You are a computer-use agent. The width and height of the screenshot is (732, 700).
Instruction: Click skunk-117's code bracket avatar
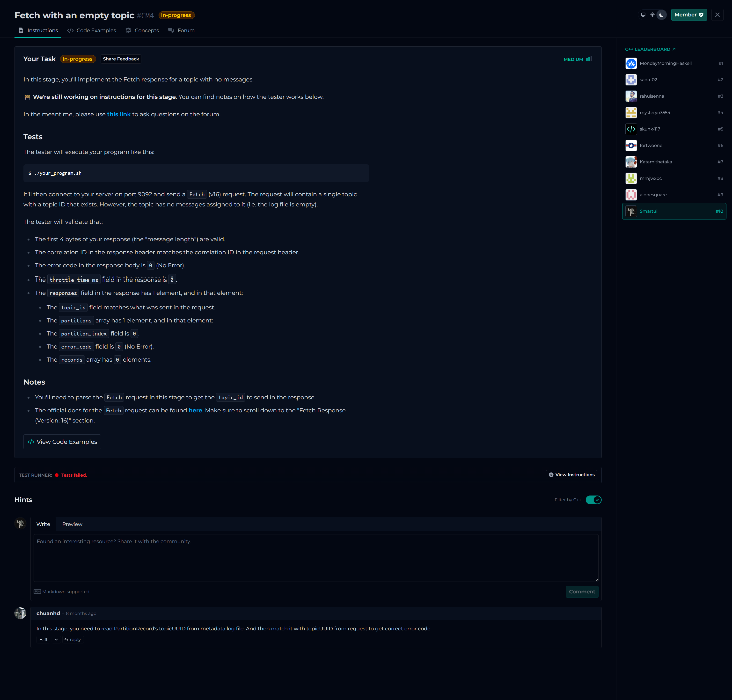pyautogui.click(x=631, y=129)
